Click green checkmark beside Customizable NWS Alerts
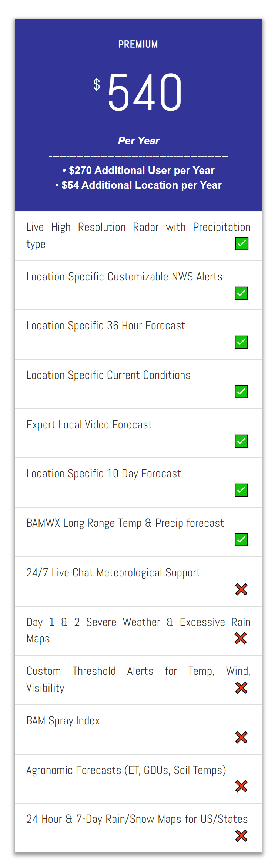Screen dimensions: 278x868 tap(241, 293)
